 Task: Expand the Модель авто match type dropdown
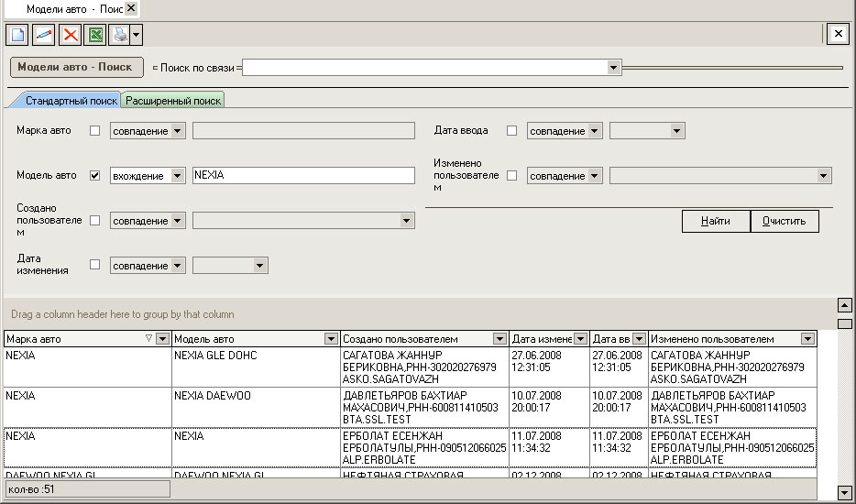click(177, 176)
